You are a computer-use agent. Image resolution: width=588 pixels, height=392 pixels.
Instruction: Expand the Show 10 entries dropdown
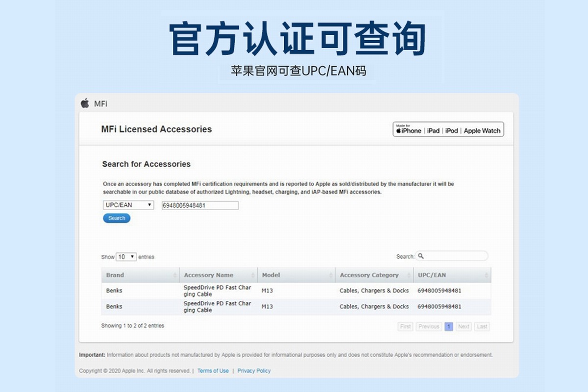point(126,257)
